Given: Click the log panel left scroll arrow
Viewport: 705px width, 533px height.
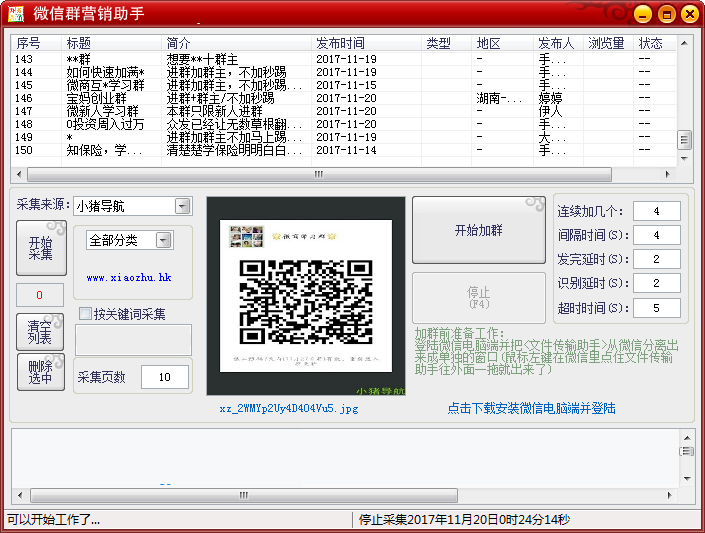Looking at the screenshot, I should pyautogui.click(x=20, y=495).
